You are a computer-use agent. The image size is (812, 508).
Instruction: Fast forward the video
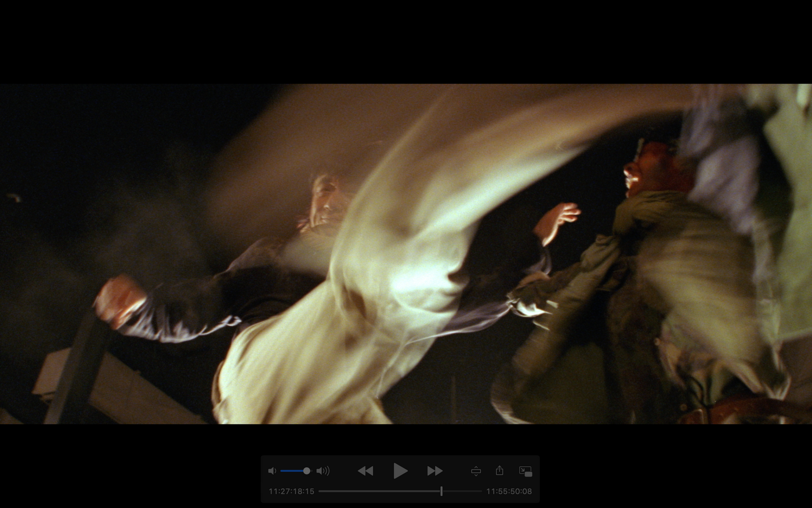tap(434, 471)
